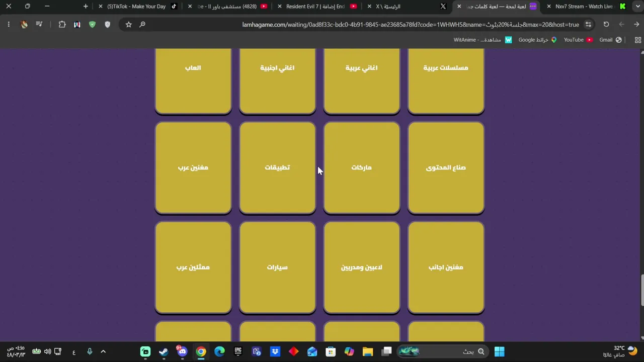This screenshot has width=644, height=362.
Task: Open File Explorer from the taskbar
Action: [x=368, y=351]
